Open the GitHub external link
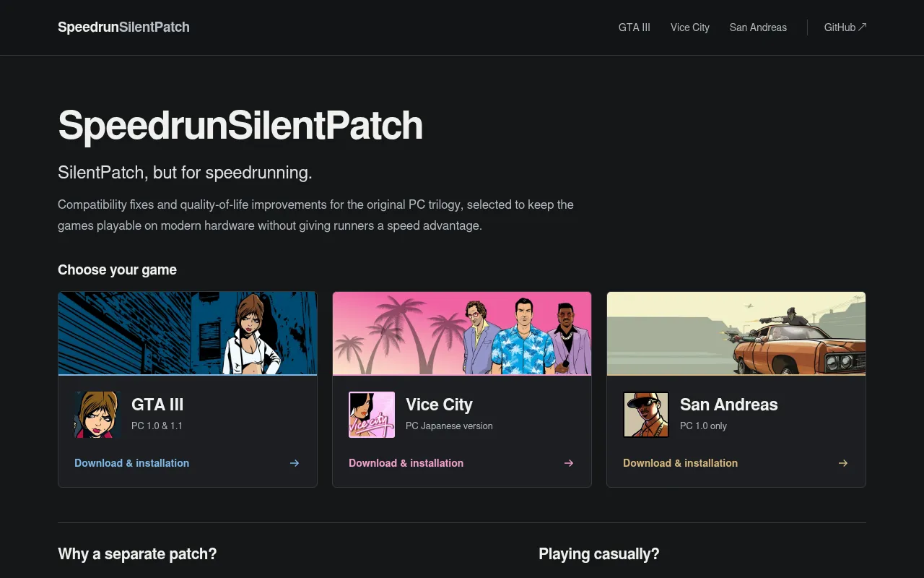Viewport: 924px width, 578px height. pos(845,27)
